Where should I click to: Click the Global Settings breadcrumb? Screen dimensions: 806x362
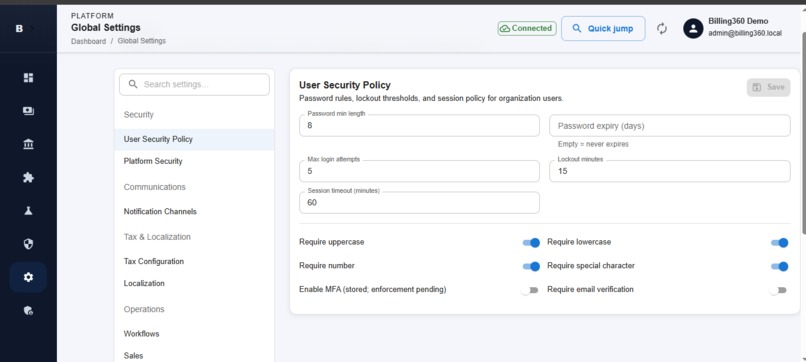[x=142, y=41]
